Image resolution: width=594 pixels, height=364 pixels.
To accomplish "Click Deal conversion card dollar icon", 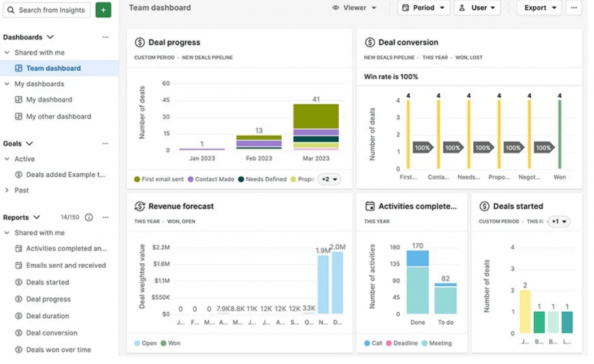I will (x=370, y=42).
